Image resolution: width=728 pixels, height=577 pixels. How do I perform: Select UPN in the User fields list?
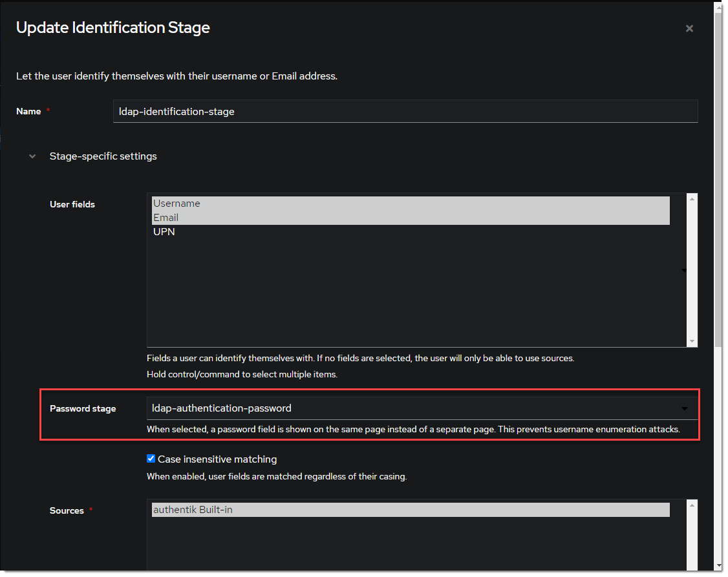(164, 231)
